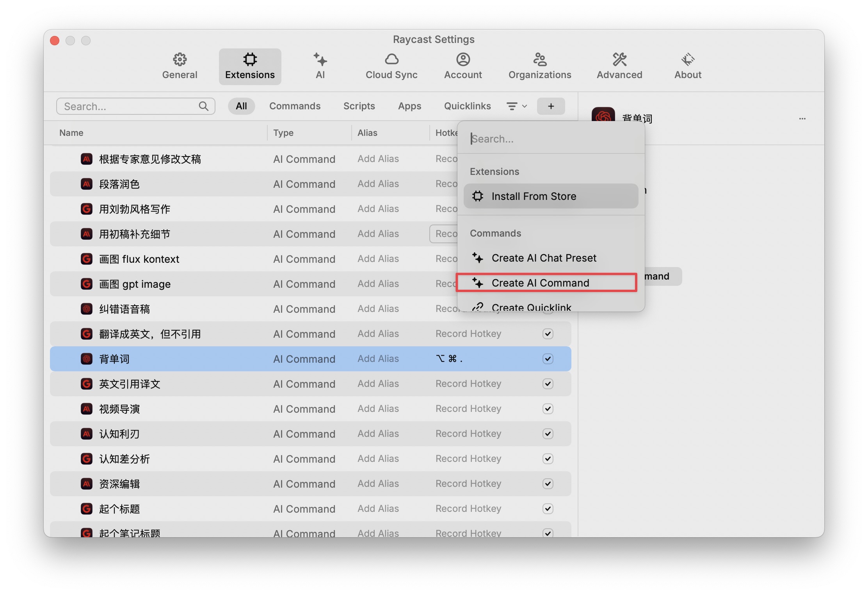Open the General settings tab

pos(180,66)
